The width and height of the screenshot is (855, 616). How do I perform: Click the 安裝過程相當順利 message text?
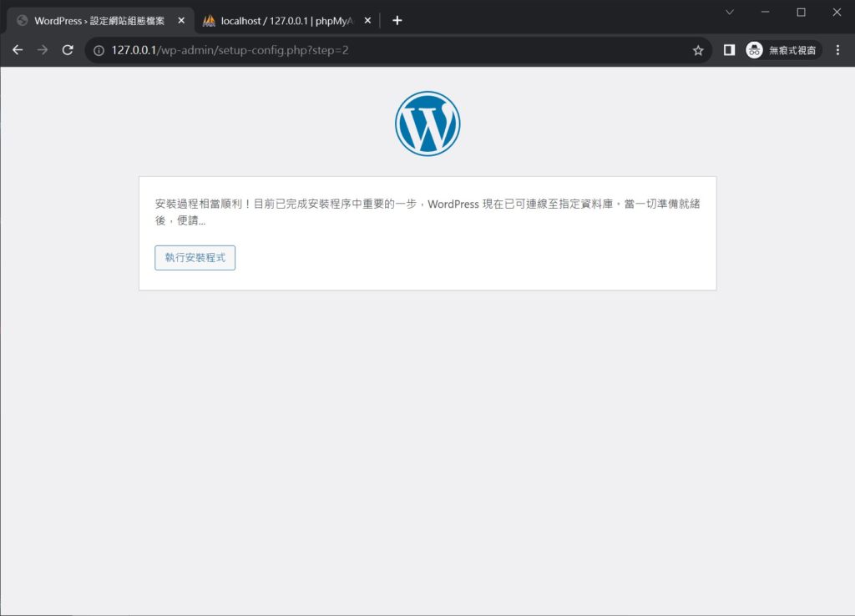coord(427,211)
